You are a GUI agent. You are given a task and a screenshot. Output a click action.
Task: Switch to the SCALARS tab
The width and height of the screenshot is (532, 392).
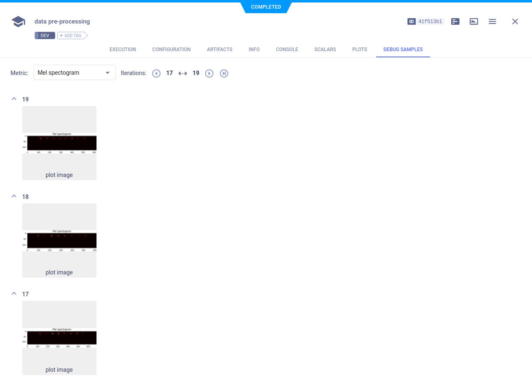(x=325, y=50)
